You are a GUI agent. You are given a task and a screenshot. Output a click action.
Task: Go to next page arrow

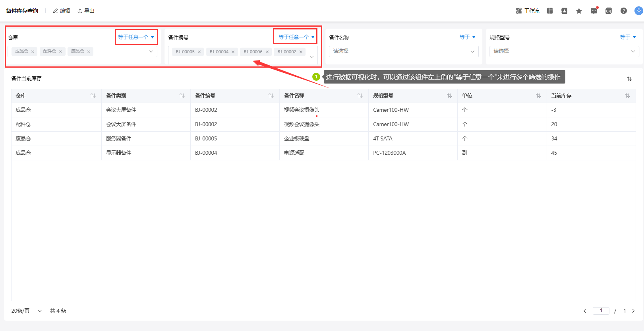tap(633, 311)
